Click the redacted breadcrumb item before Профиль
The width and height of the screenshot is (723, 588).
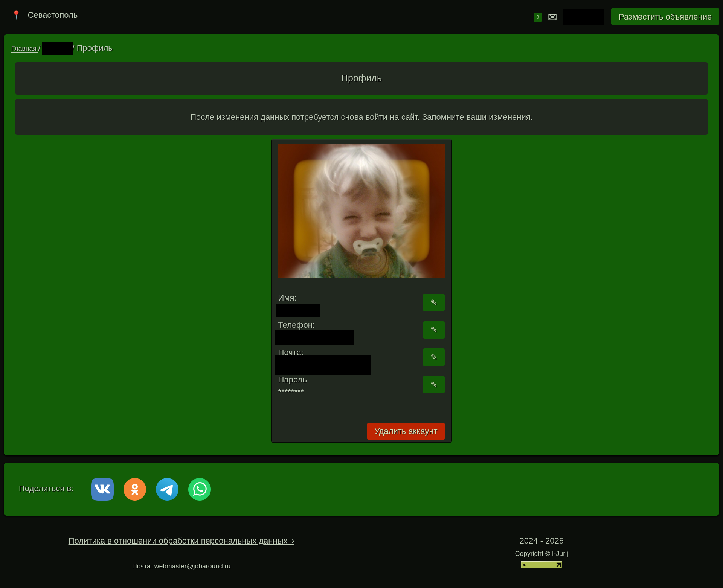pos(57,48)
